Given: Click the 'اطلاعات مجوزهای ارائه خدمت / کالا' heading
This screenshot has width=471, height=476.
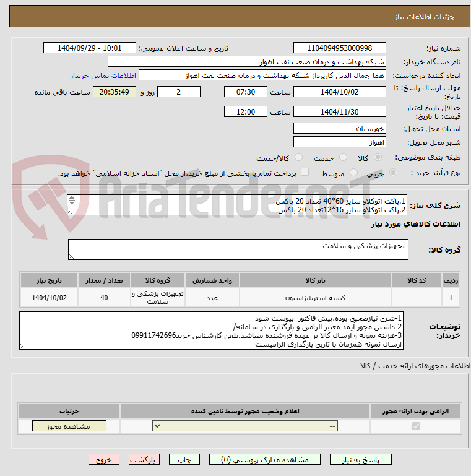Looking at the screenshot, I should click(415, 366).
